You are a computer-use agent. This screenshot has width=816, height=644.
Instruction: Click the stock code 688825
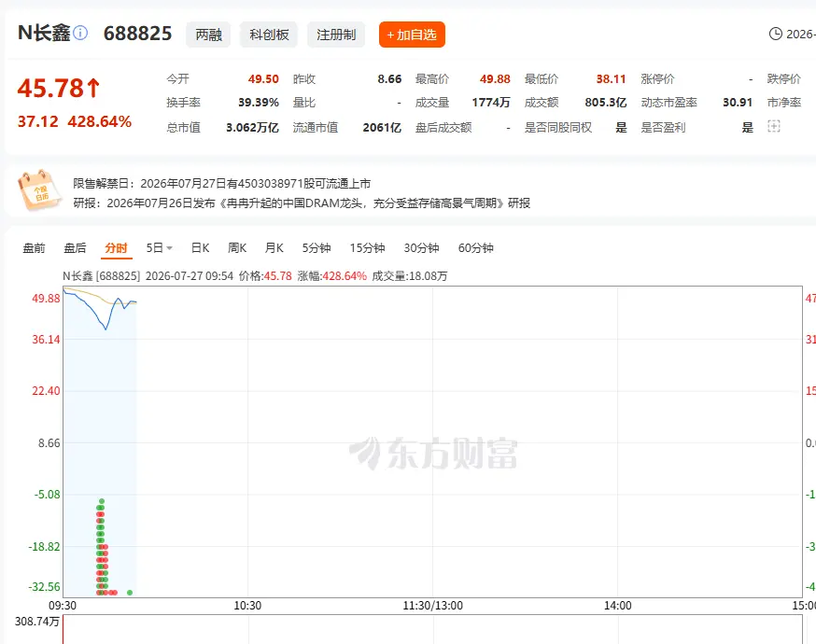click(137, 34)
